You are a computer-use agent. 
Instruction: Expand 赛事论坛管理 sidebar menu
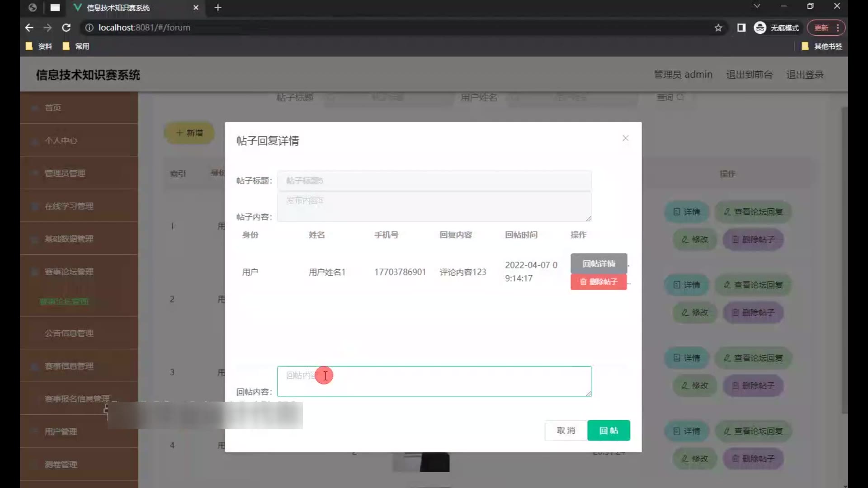coord(69,272)
